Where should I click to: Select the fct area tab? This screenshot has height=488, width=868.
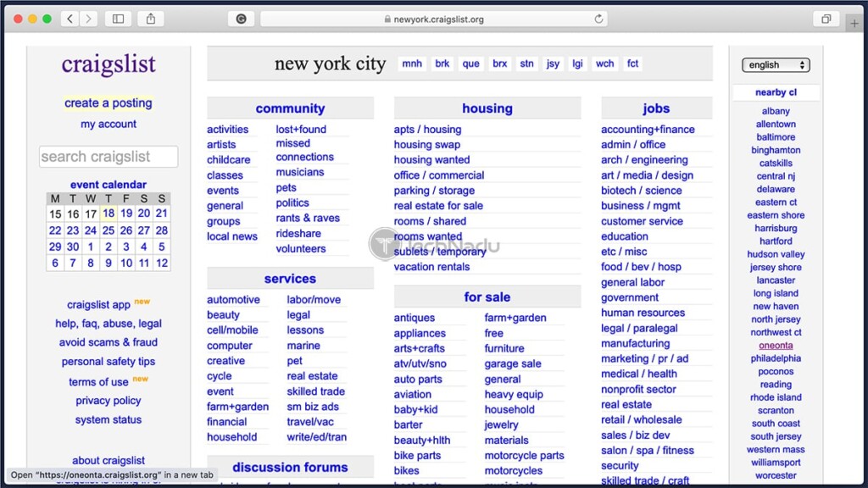tap(632, 64)
